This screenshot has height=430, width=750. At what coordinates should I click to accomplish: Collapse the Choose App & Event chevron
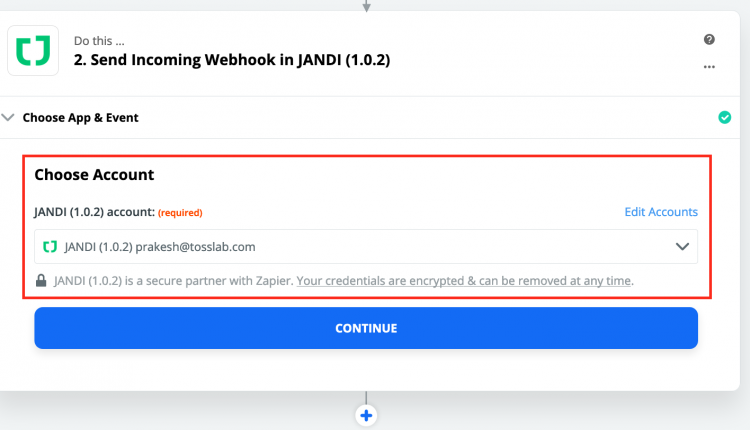click(8, 117)
